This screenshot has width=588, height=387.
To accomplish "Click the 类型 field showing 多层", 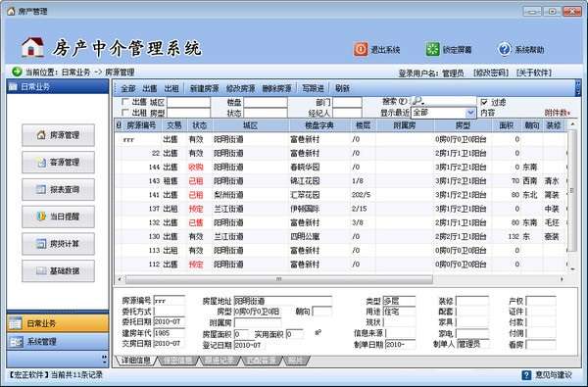I will pyautogui.click(x=400, y=301).
